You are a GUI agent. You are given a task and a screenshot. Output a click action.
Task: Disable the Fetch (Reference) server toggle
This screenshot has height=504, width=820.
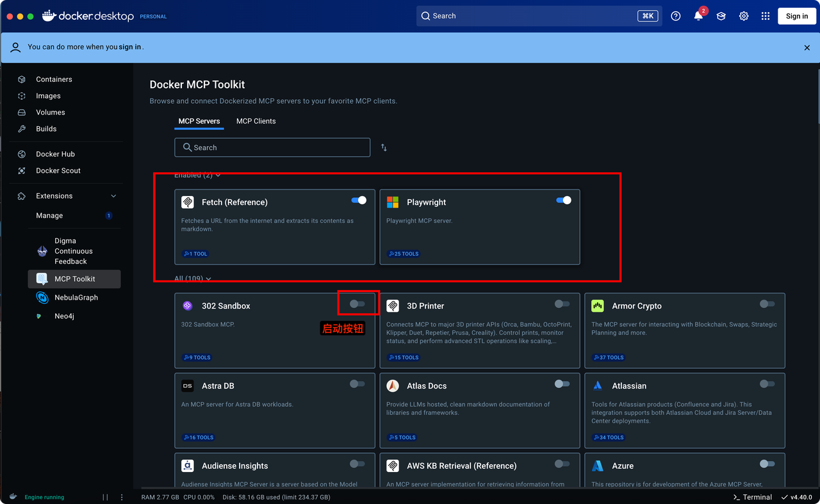point(359,200)
